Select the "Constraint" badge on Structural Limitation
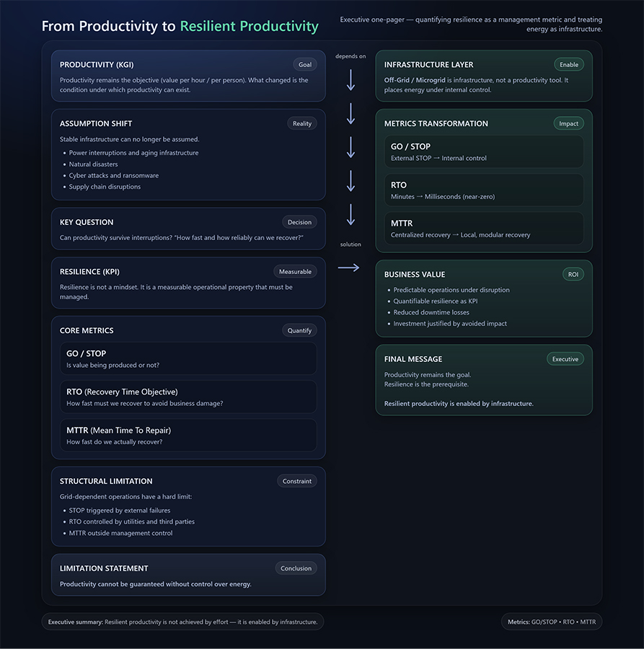Viewport: 644px width, 649px height. point(296,481)
